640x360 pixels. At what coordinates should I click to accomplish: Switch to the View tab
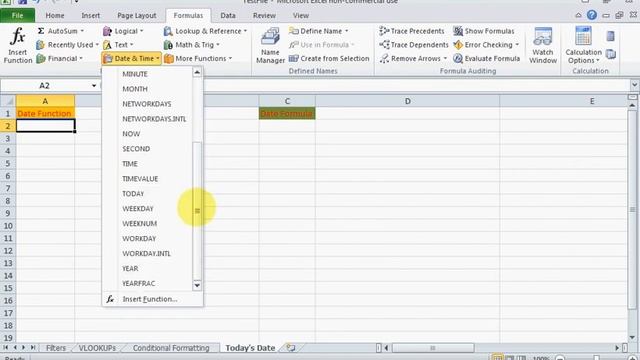click(x=300, y=16)
